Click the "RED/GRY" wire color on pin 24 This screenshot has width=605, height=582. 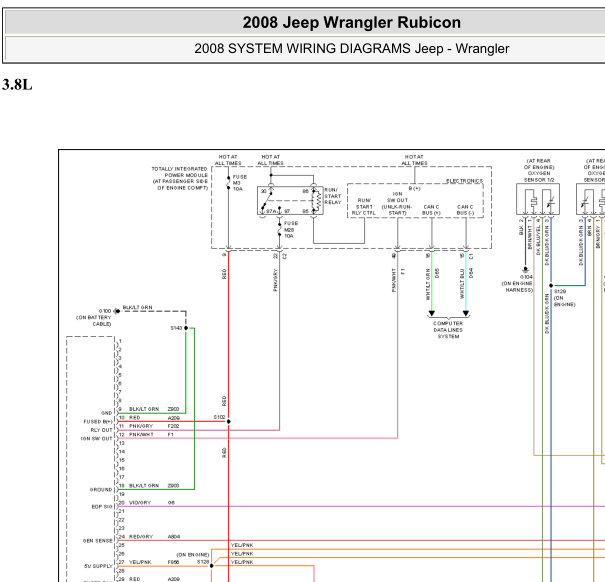[141, 536]
